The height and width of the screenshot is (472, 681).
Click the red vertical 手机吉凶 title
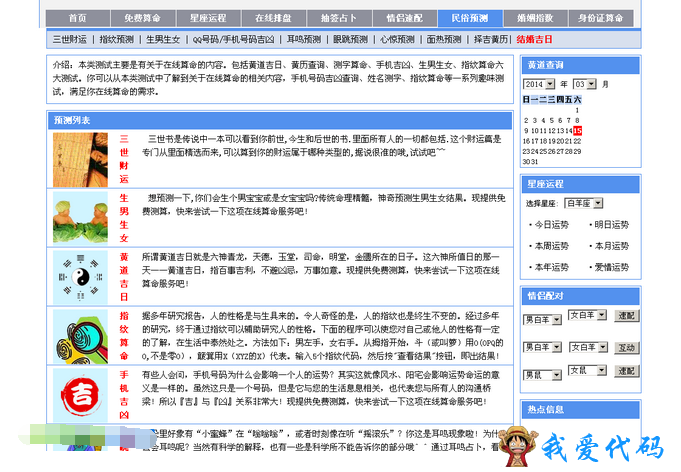click(x=124, y=395)
